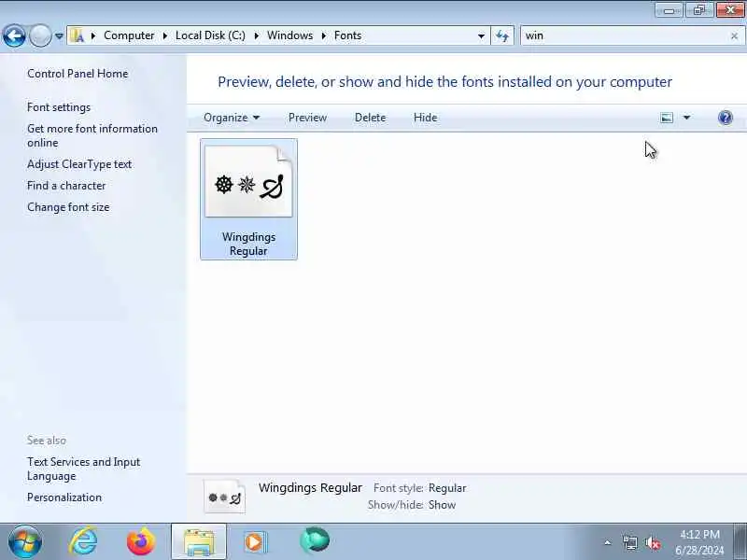Click Preview in the toolbar

307,118
